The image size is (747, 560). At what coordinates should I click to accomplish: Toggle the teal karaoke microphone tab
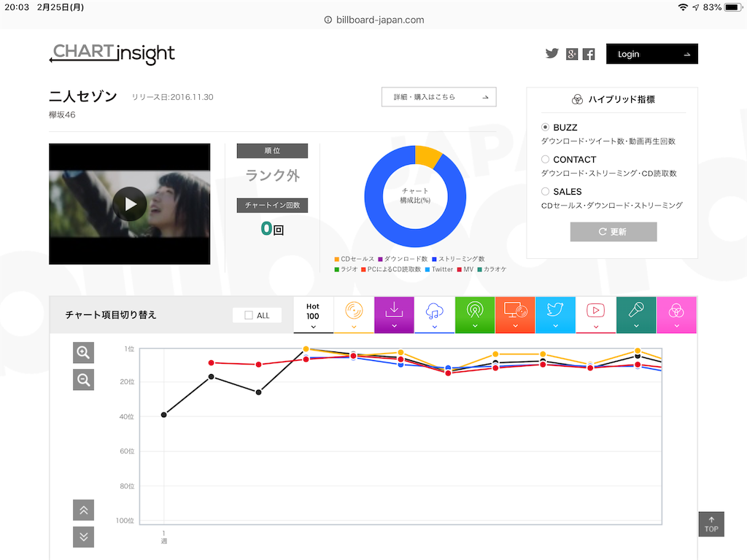point(636,315)
